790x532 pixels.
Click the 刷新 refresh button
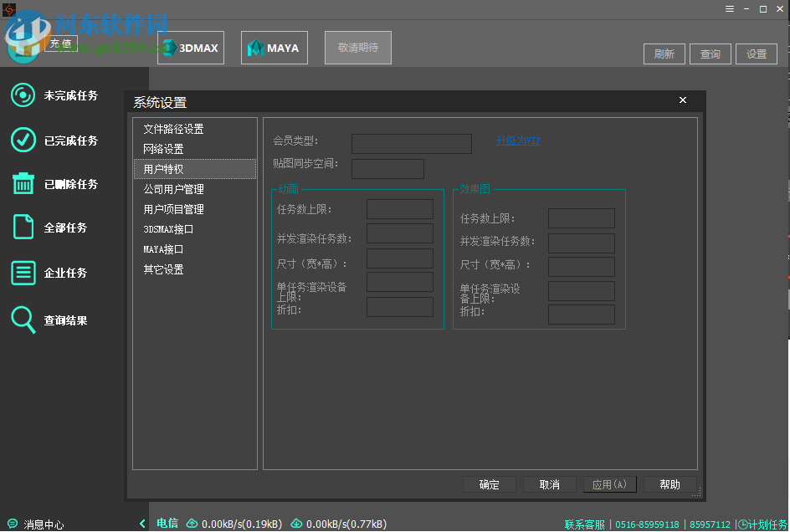[664, 53]
